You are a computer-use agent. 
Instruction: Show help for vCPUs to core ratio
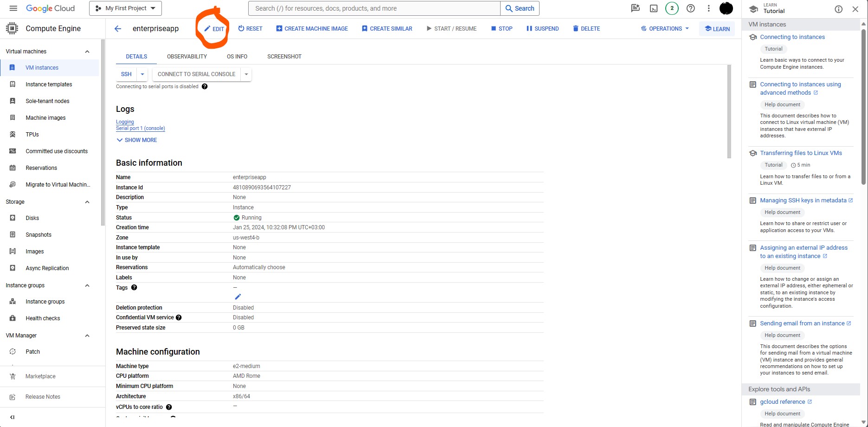pos(169,407)
